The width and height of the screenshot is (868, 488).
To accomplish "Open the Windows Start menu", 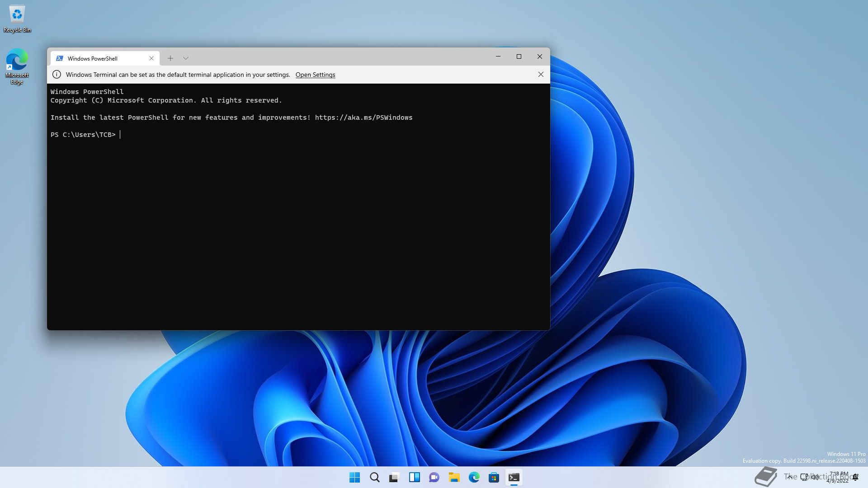I will pyautogui.click(x=355, y=477).
